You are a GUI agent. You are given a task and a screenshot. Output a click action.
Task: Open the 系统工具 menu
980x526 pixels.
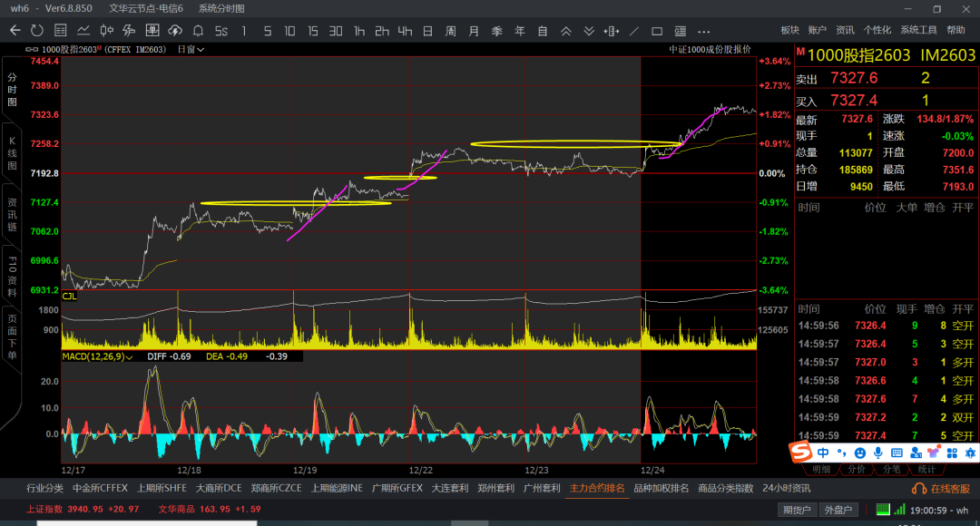click(918, 30)
